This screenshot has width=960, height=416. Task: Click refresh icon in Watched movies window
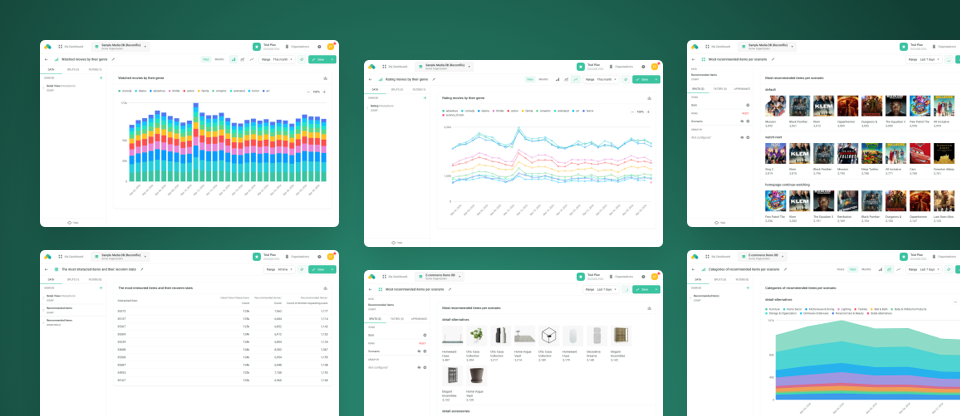301,59
